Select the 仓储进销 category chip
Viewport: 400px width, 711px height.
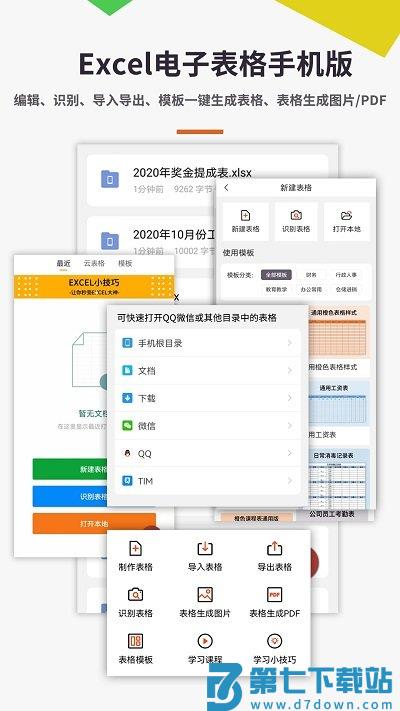tap(346, 289)
